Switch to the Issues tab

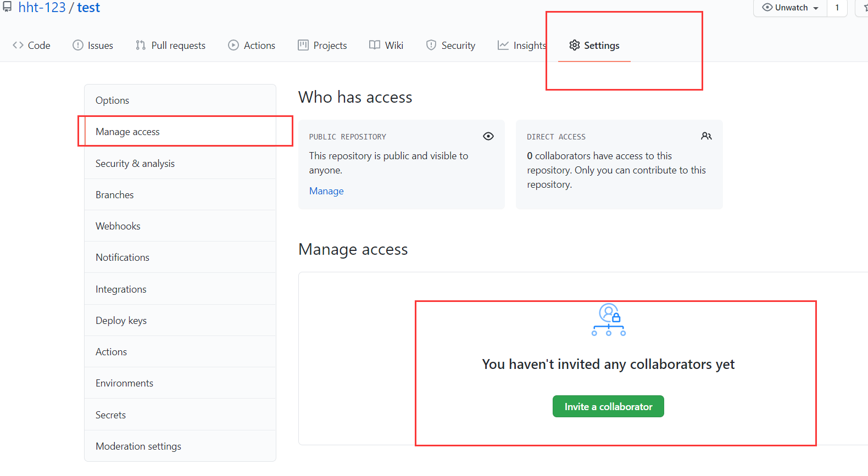coord(93,45)
